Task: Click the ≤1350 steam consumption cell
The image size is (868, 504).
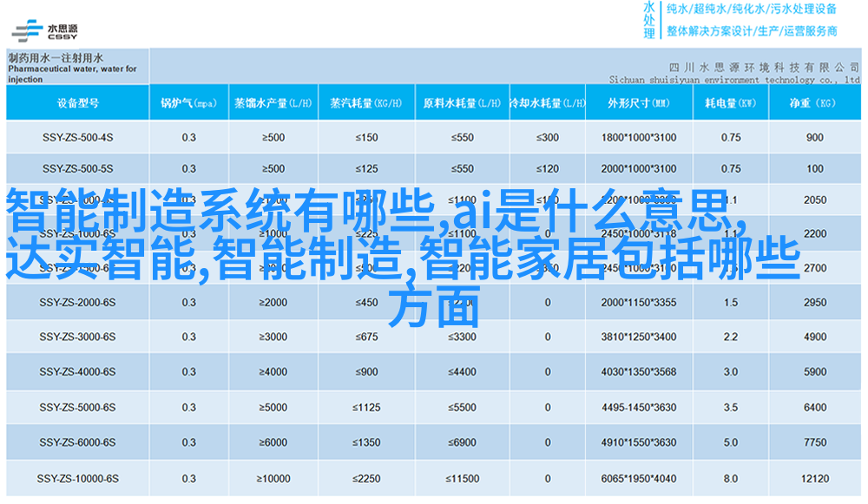Action: (366, 442)
